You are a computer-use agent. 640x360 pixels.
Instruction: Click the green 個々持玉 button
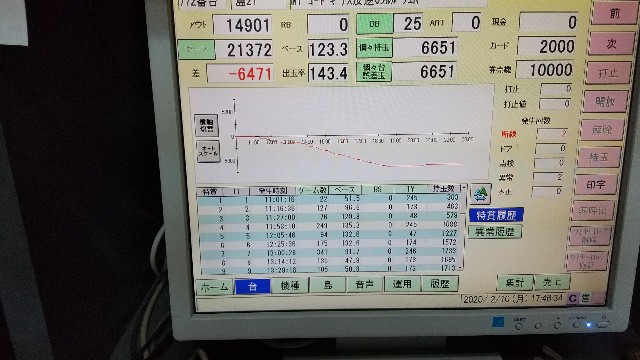(374, 48)
